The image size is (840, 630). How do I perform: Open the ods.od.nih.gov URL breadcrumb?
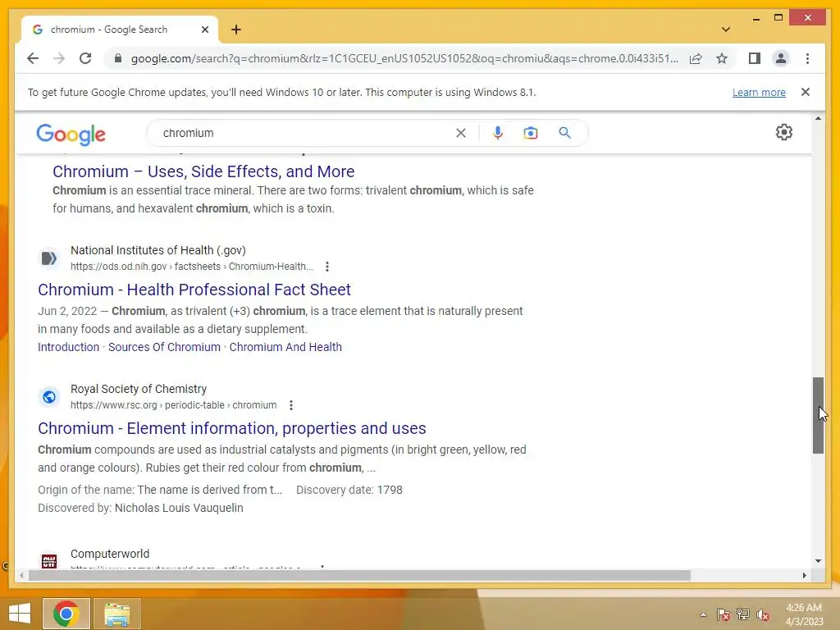[192, 267]
